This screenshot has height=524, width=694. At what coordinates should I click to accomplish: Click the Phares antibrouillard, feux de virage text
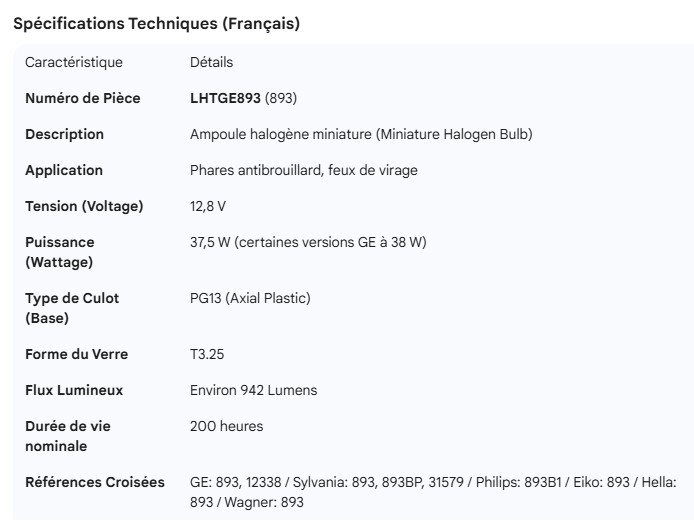(x=304, y=170)
